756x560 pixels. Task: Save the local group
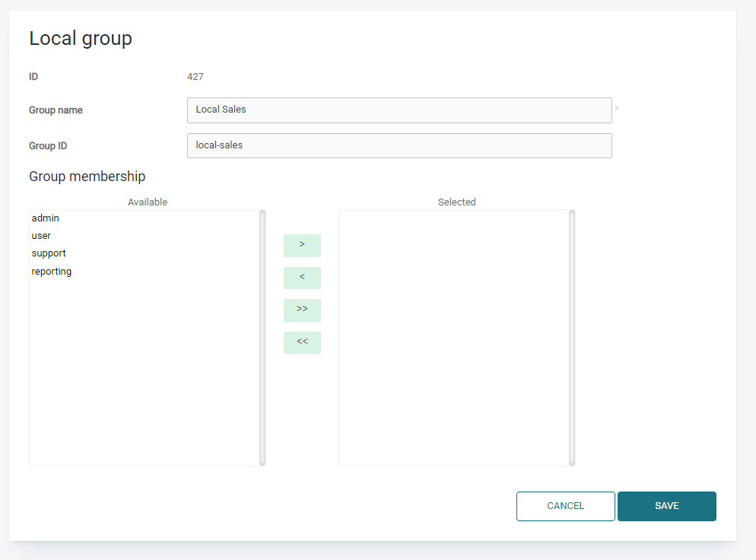[667, 506]
